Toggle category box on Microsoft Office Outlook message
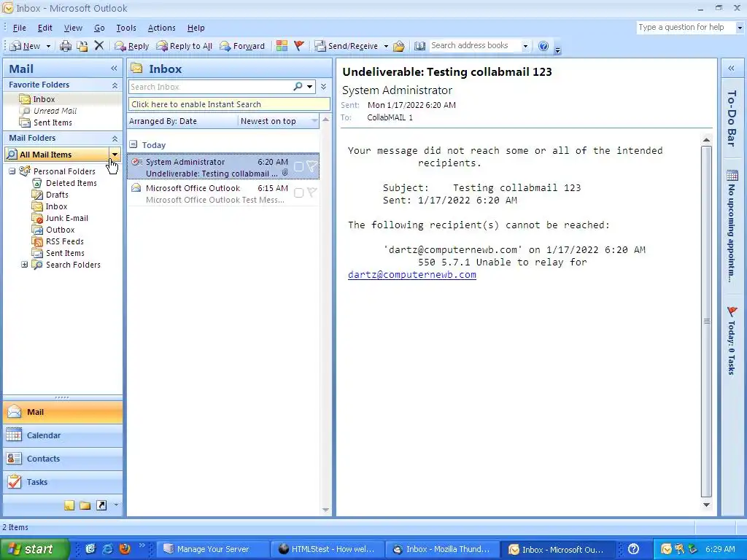The height and width of the screenshot is (560, 747). [298, 192]
